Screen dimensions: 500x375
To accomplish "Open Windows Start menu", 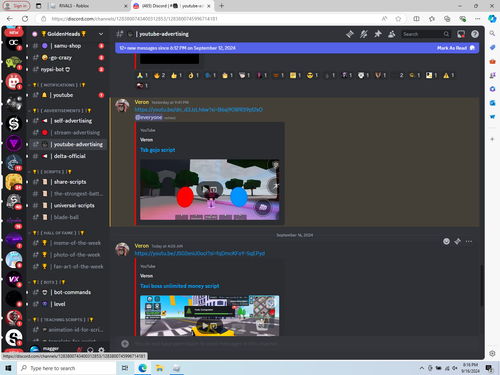I will click(x=8, y=368).
